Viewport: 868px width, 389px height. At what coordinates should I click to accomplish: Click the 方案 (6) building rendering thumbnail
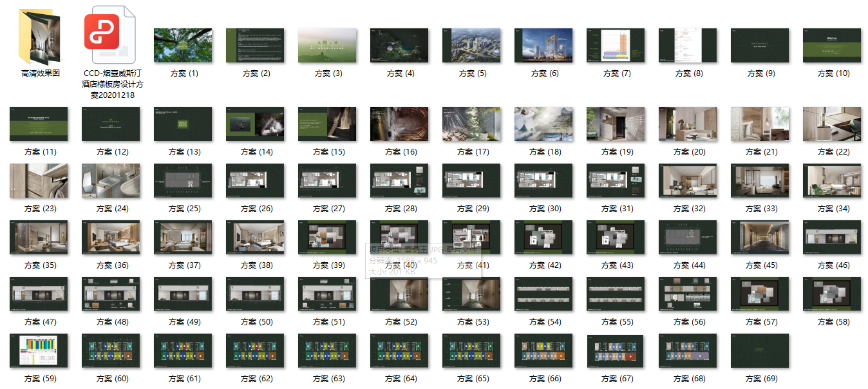pos(543,45)
